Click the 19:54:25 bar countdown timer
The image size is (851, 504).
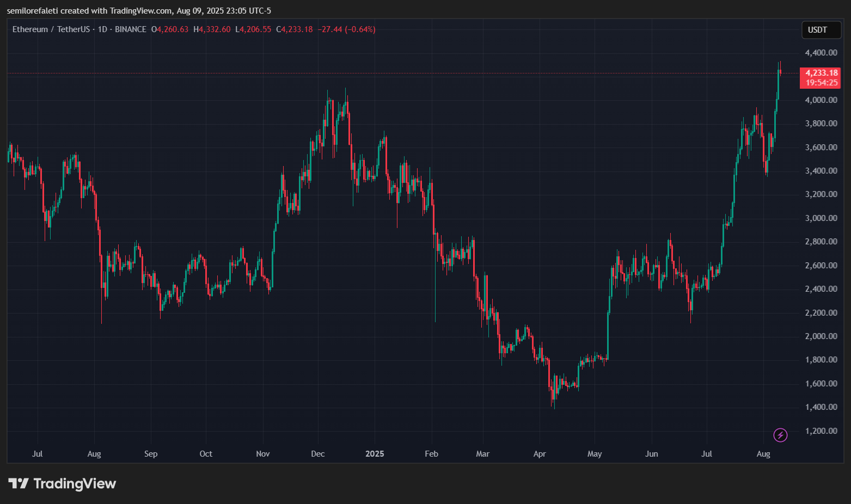822,83
